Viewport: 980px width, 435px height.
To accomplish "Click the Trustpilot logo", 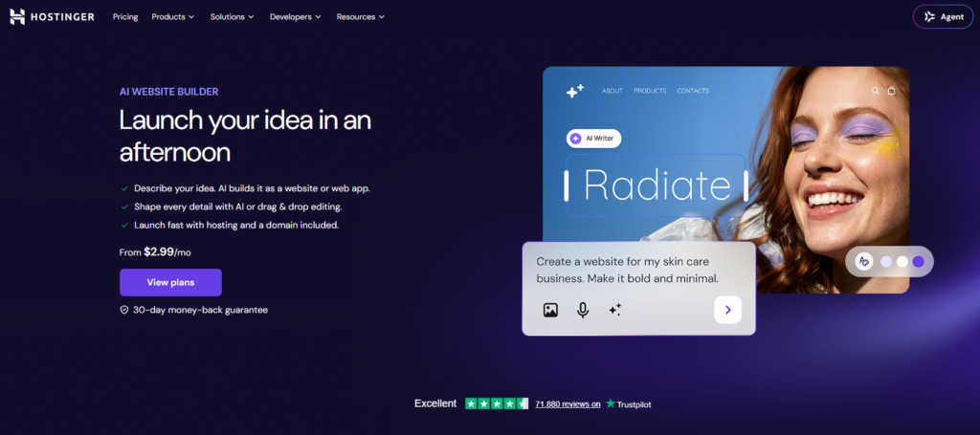I will point(628,404).
